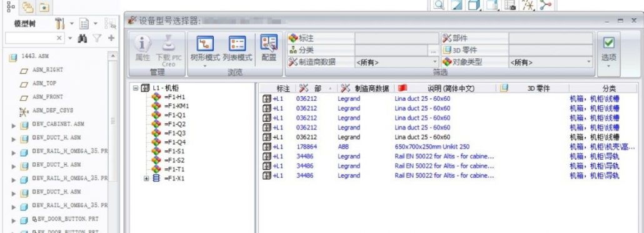
Task: Click the 分类 browse ellipsis button
Action: point(433,50)
